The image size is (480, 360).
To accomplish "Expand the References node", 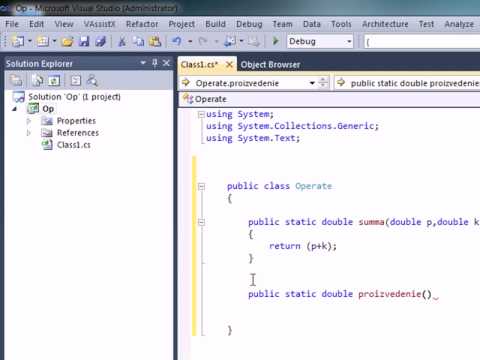I will pyautogui.click(x=29, y=133).
